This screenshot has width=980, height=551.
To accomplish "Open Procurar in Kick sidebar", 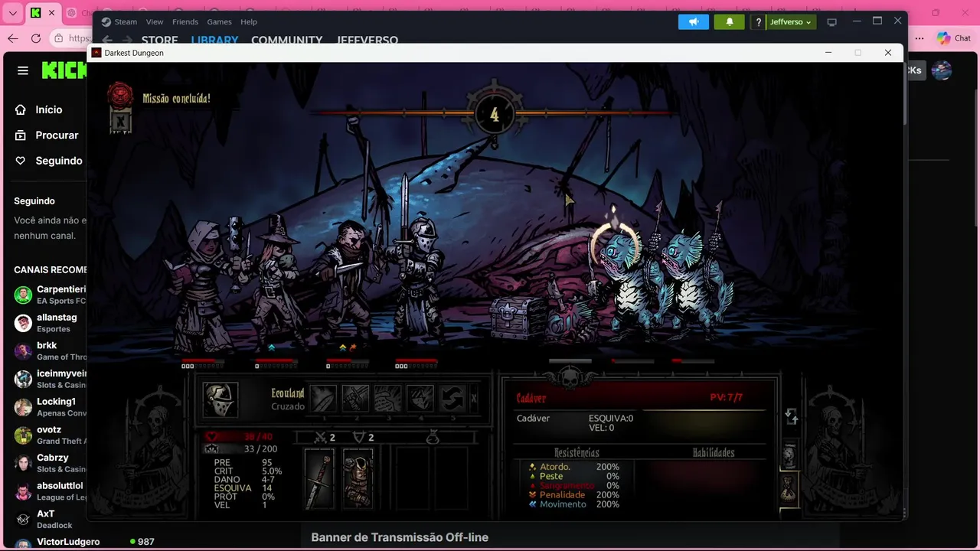I will (x=47, y=135).
